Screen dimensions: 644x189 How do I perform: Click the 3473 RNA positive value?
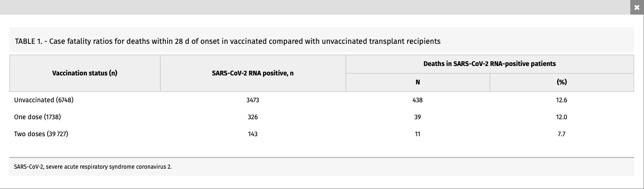[253, 100]
